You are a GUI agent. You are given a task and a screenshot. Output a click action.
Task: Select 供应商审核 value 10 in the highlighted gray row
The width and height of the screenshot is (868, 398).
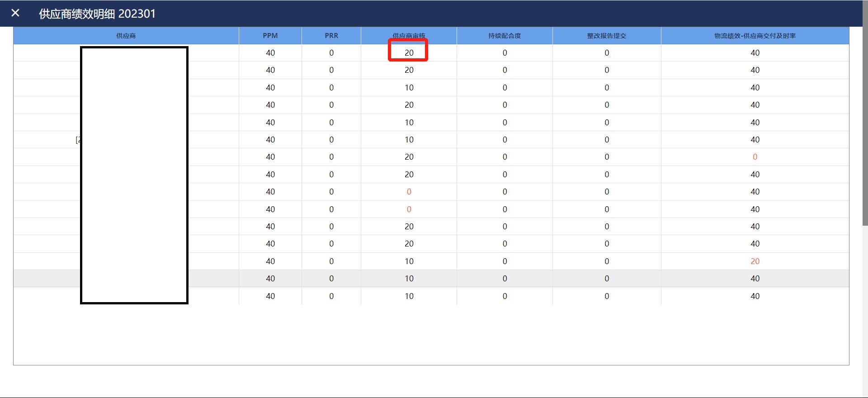pyautogui.click(x=409, y=279)
